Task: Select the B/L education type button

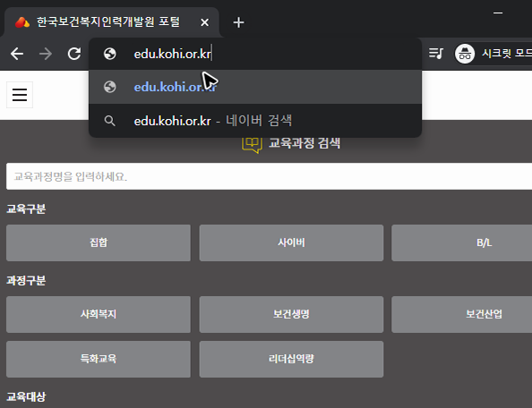Action: pos(462,242)
